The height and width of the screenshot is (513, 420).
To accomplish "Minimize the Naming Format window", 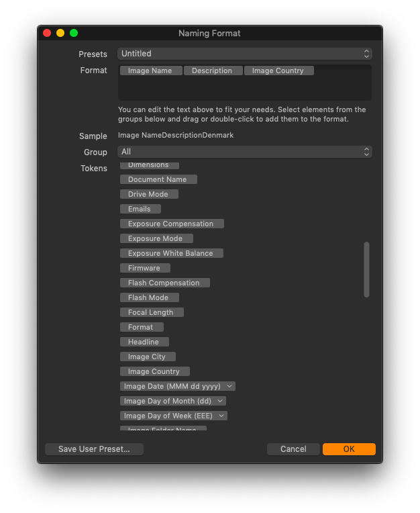I will (60, 33).
